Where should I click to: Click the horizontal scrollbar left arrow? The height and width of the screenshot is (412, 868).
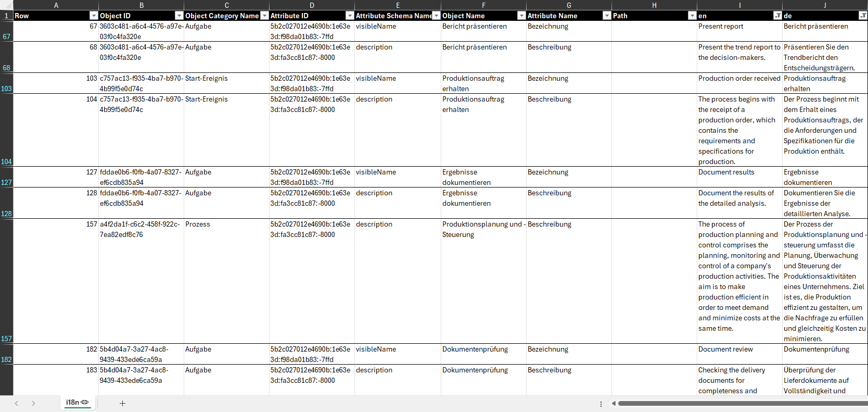point(614,403)
